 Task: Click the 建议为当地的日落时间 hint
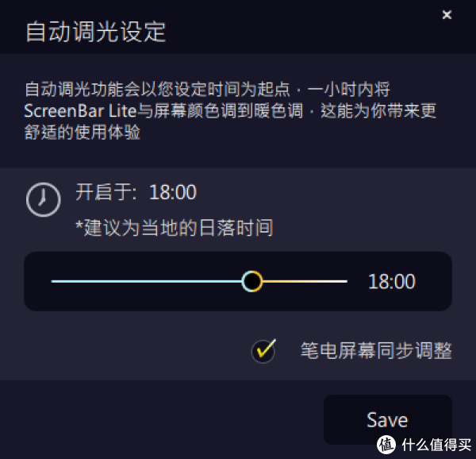(175, 228)
